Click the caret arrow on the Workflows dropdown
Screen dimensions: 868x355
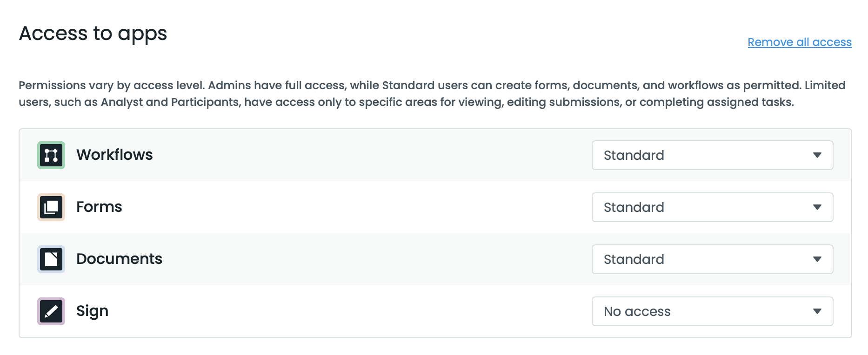[x=818, y=155]
